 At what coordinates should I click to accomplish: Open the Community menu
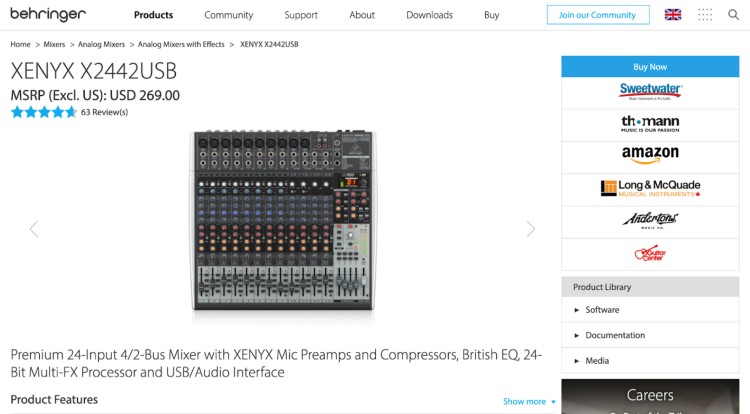coord(229,15)
